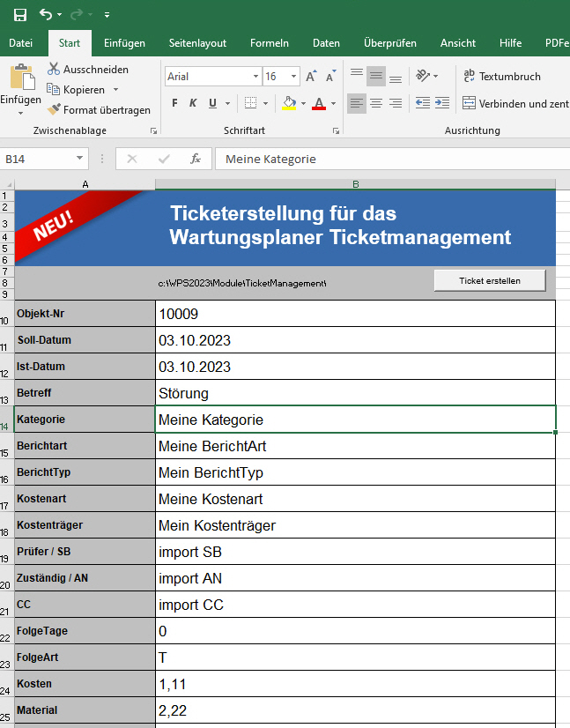
Task: Switch to the Einfügen ribbon tab
Action: tap(124, 43)
